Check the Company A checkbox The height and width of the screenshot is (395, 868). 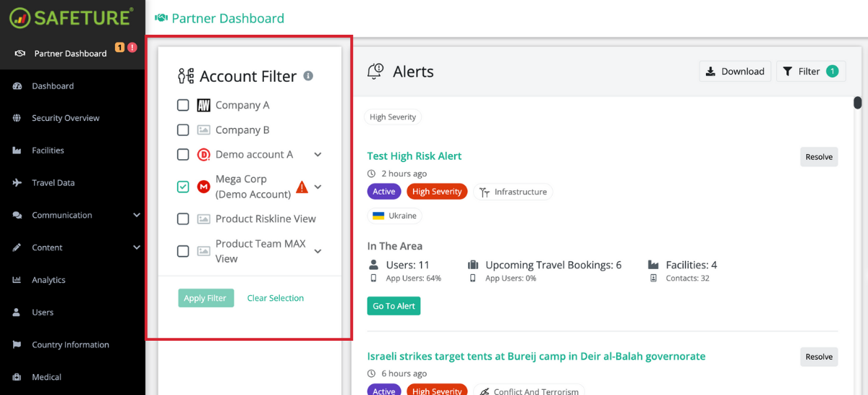(183, 106)
